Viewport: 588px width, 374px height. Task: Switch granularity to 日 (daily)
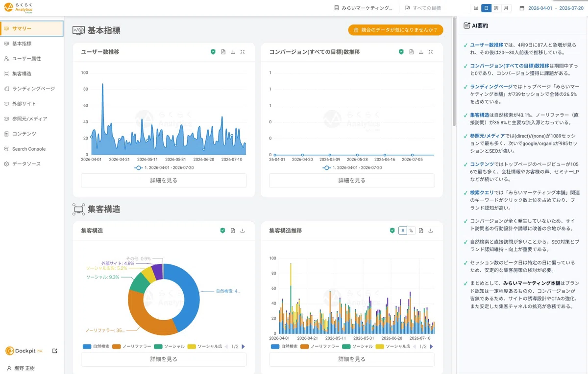(486, 8)
